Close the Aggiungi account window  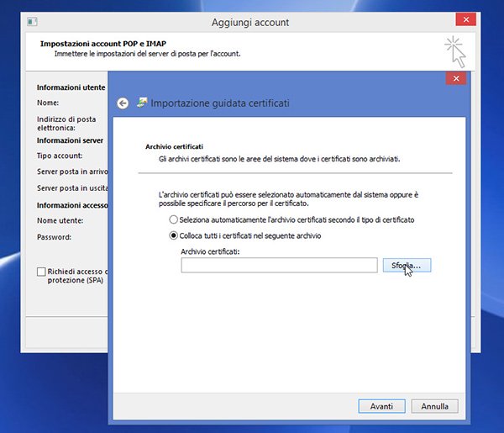pyautogui.click(x=465, y=19)
